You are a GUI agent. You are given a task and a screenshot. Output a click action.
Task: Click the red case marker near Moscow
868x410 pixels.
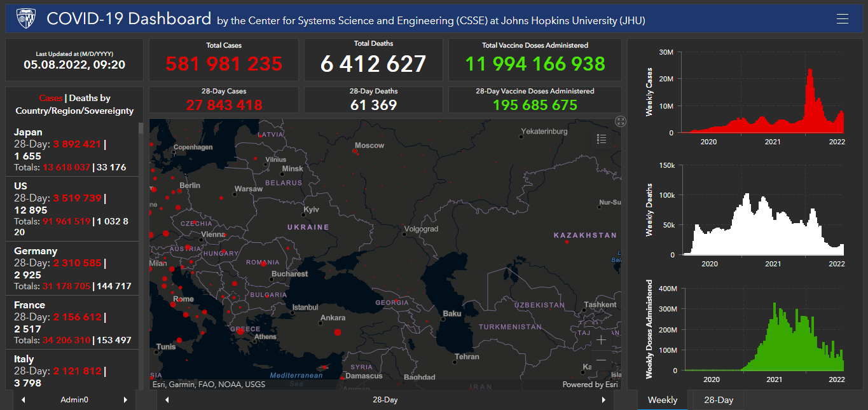[355, 151]
